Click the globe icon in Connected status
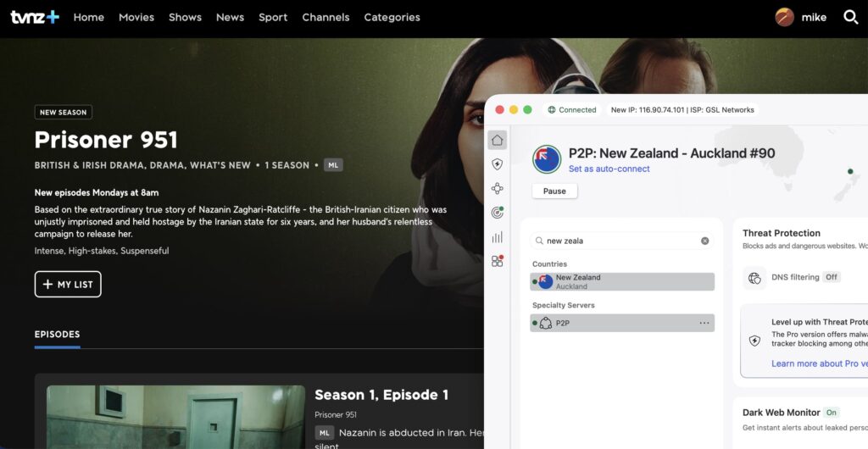 [x=551, y=110]
